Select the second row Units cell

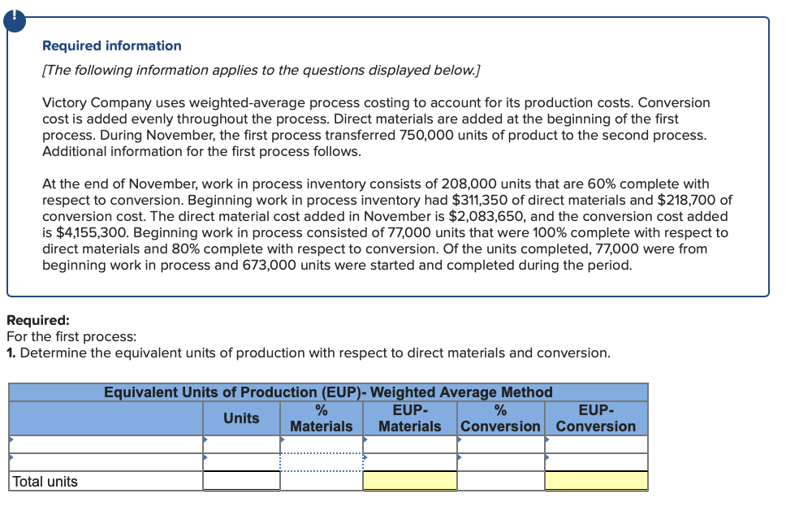[x=241, y=462]
